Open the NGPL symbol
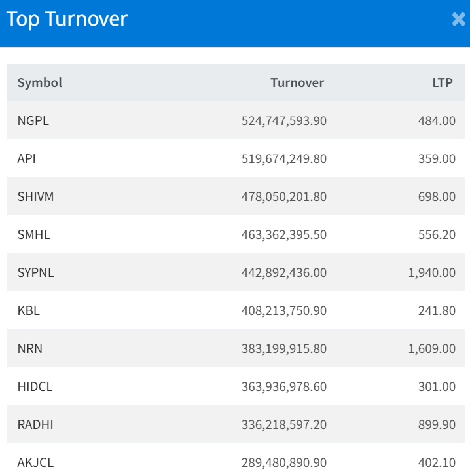 click(33, 120)
